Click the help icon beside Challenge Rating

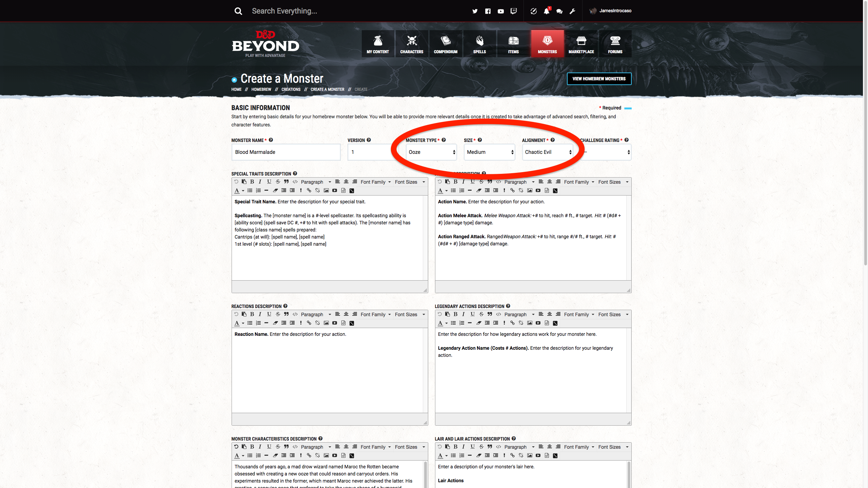pos(627,140)
